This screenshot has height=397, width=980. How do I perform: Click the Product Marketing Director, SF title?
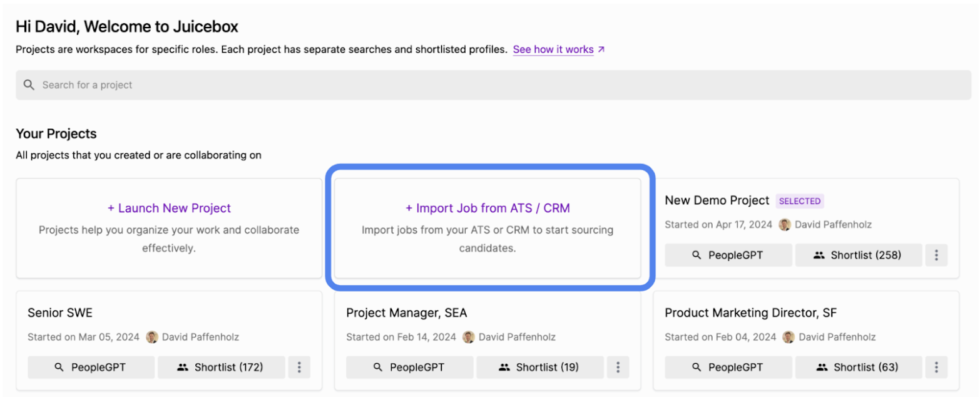point(750,312)
